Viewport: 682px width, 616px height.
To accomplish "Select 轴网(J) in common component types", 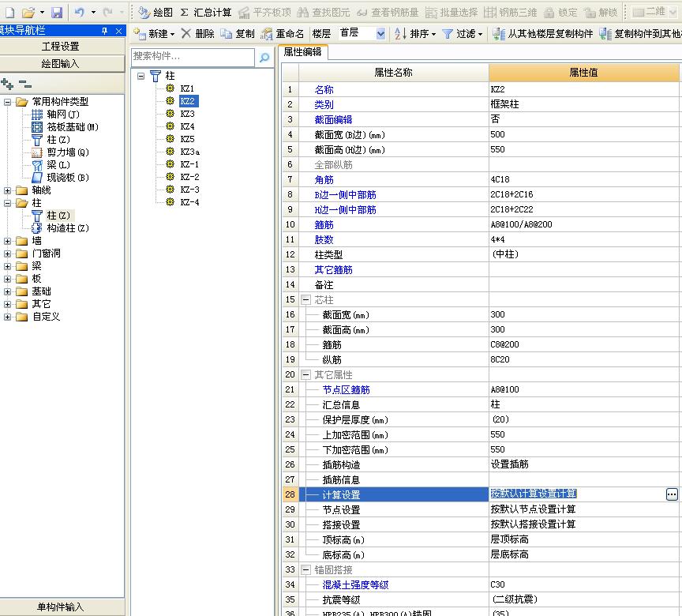I will pyautogui.click(x=56, y=115).
